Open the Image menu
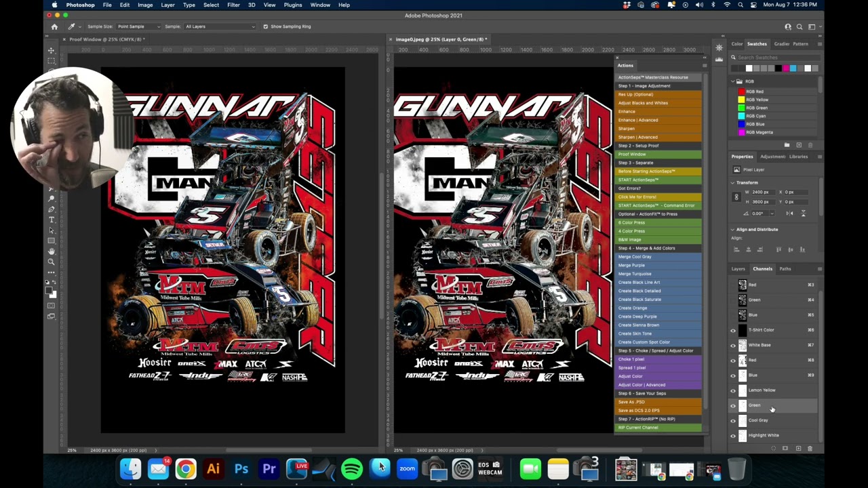This screenshot has width=868, height=488. (x=145, y=5)
